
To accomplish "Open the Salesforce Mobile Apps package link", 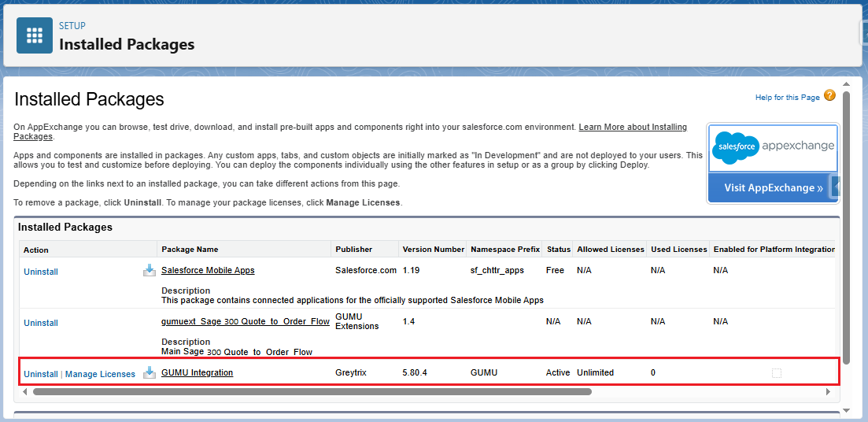I will pyautogui.click(x=208, y=270).
